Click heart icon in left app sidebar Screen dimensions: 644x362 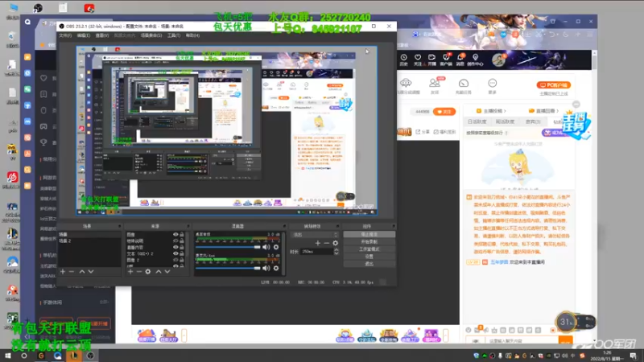pyautogui.click(x=43, y=78)
